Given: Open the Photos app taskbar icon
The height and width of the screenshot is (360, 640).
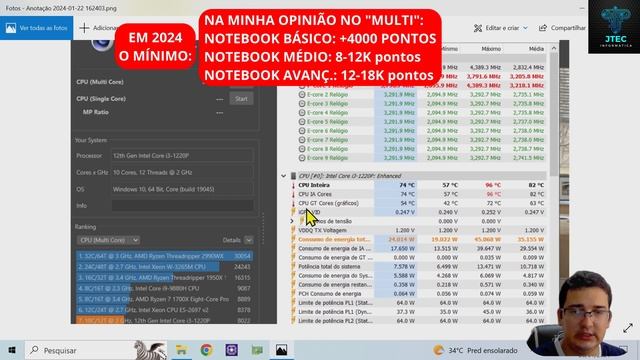Looking at the screenshot, I should click(282, 350).
